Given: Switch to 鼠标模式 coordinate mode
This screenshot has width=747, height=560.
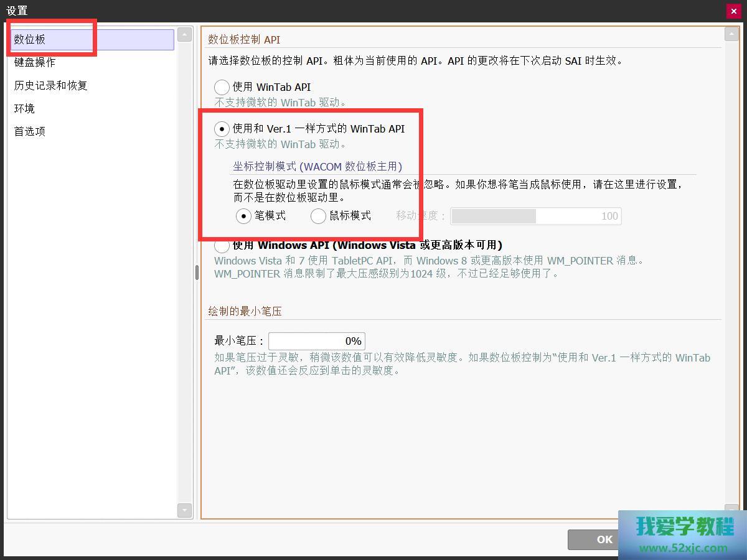Looking at the screenshot, I should [x=318, y=216].
